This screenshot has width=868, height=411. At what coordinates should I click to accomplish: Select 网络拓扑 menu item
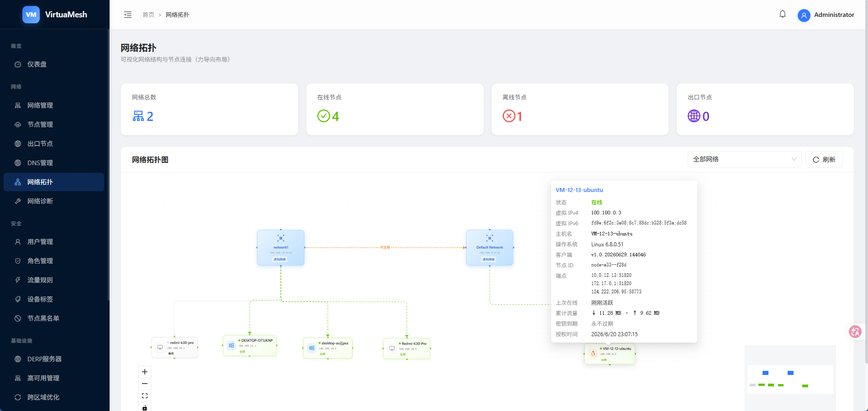(x=54, y=182)
